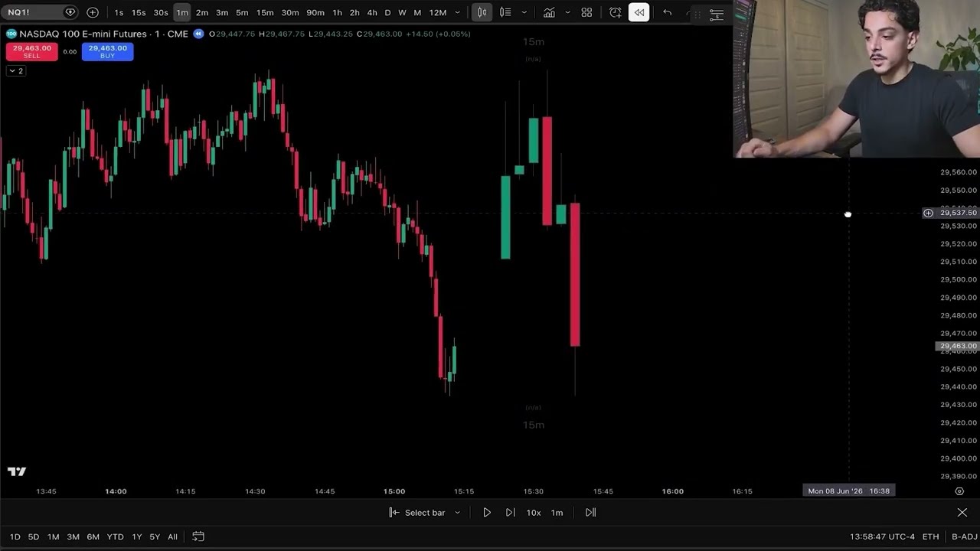Expand the timeframe list dropdown arrow
This screenshot has height=551, width=980.
(x=458, y=12)
